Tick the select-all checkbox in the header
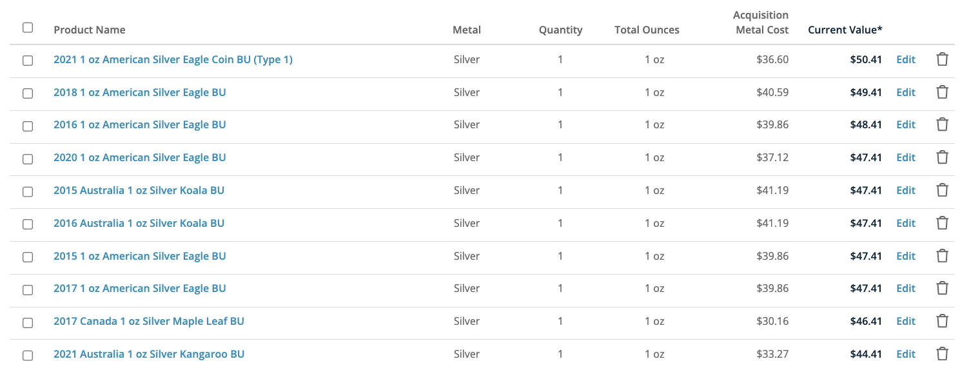The image size is (980, 379). click(x=28, y=28)
